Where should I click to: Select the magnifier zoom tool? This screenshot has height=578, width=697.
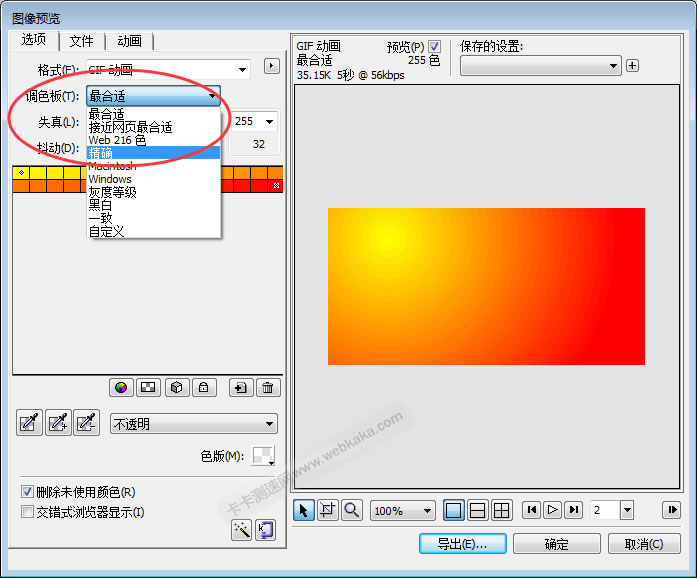352,510
